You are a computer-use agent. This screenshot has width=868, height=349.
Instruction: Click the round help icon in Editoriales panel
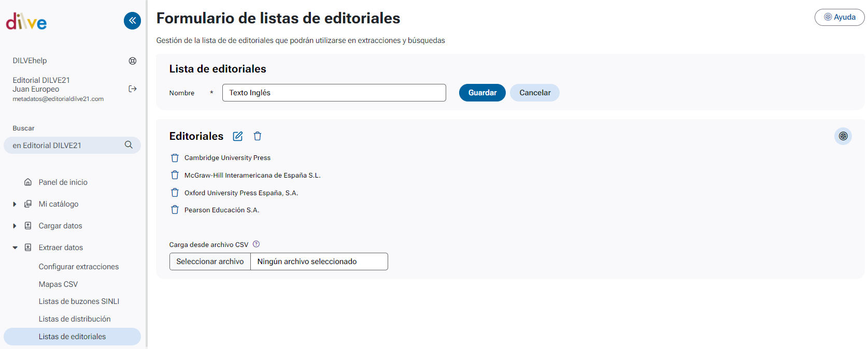click(843, 136)
